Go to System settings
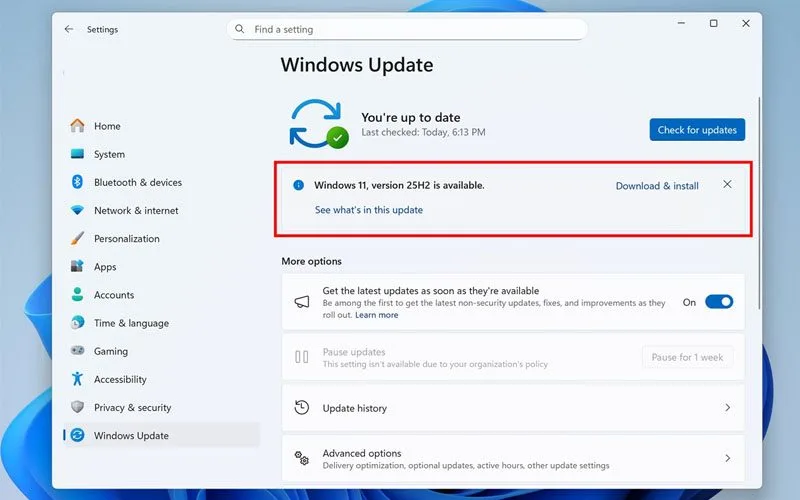 click(x=162, y=154)
